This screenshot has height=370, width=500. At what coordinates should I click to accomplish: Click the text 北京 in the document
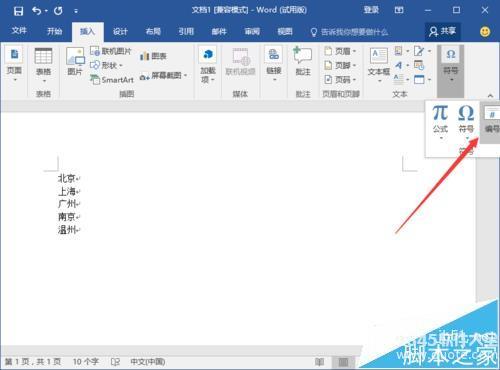67,178
